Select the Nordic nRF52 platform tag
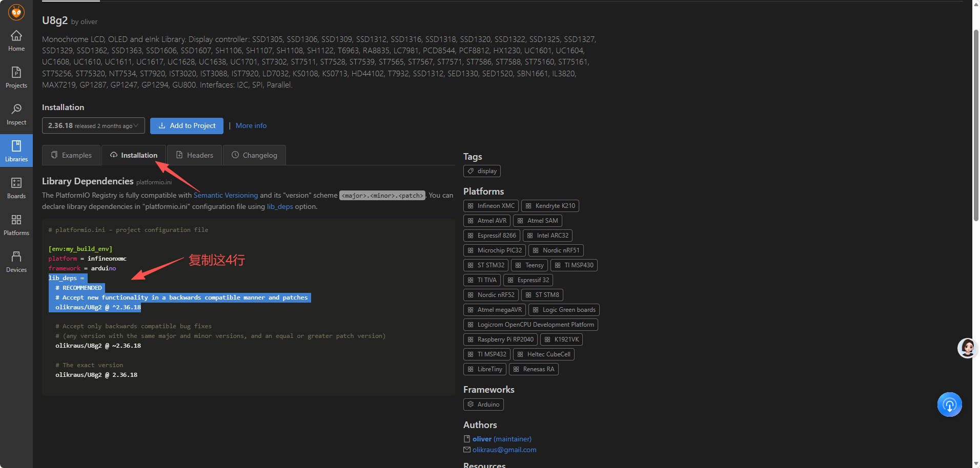Image resolution: width=980 pixels, height=468 pixels. (491, 295)
